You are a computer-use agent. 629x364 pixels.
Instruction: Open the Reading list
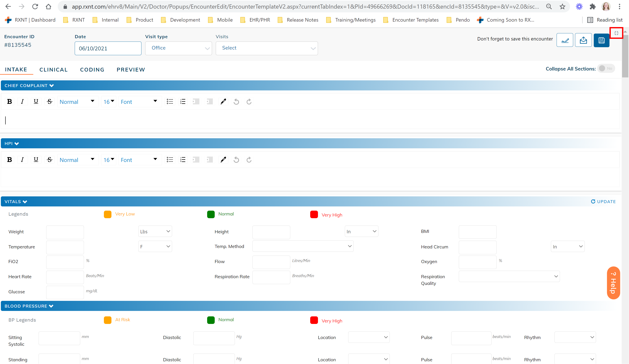tap(605, 20)
